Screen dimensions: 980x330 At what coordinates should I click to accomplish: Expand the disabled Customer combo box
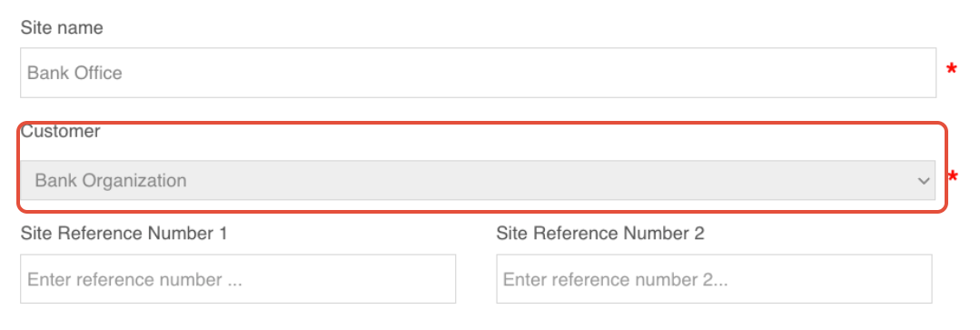click(x=478, y=181)
